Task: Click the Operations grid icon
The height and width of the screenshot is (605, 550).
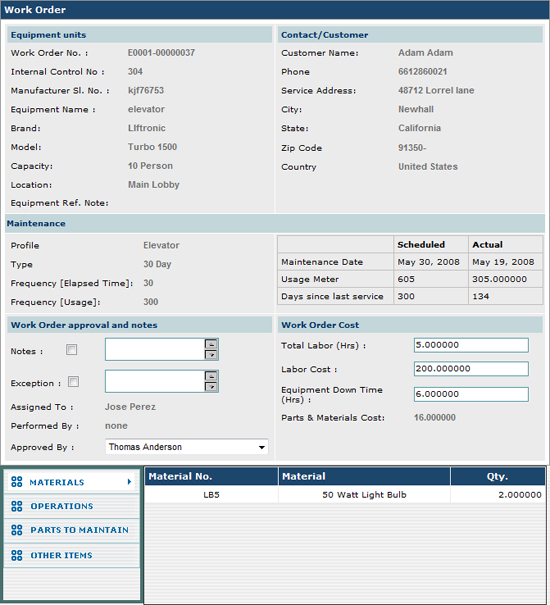Action: point(17,506)
